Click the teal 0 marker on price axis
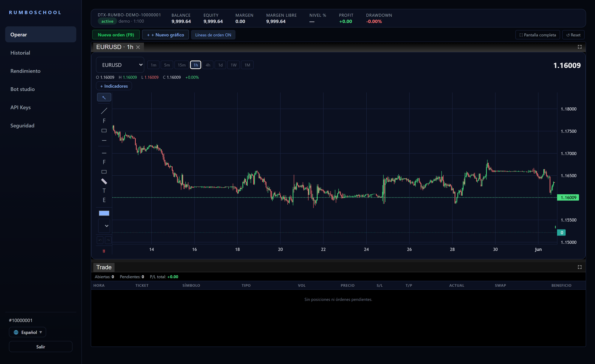The width and height of the screenshot is (595, 364). tap(562, 233)
